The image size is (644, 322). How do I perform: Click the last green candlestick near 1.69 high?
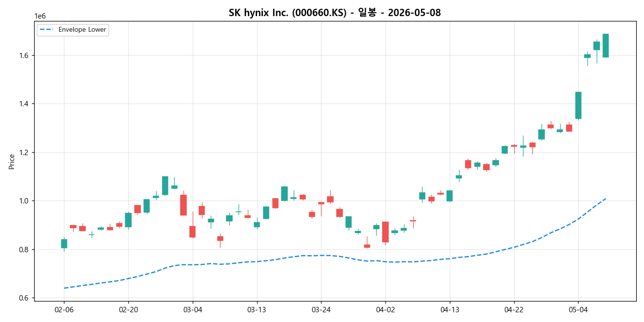605,45
